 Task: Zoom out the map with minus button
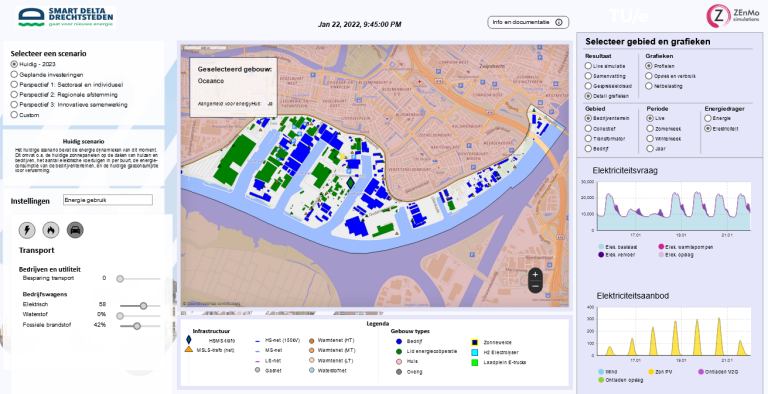coord(535,286)
